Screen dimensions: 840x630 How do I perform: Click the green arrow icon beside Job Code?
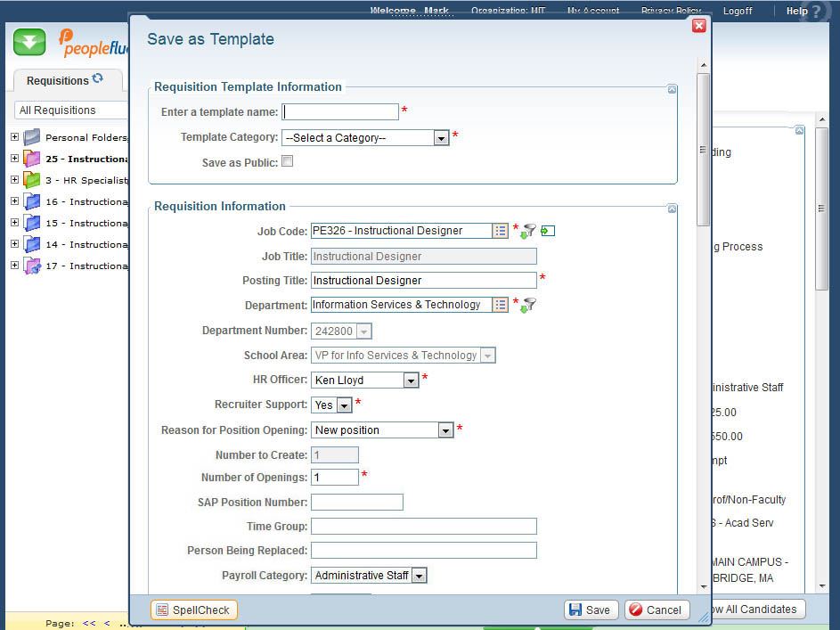[548, 231]
